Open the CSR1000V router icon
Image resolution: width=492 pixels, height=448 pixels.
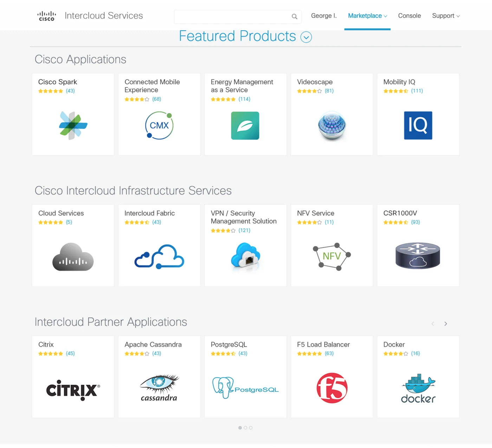pos(418,256)
